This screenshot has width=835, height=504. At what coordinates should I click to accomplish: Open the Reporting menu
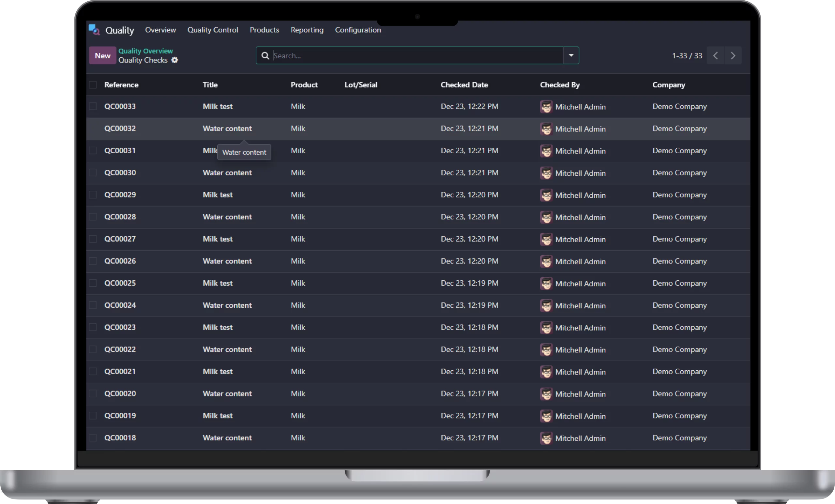[307, 30]
